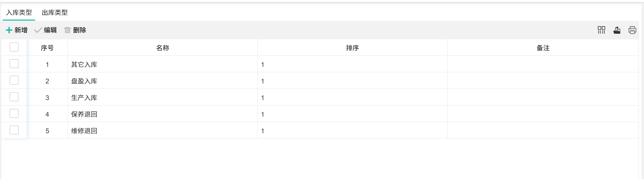644x179 pixels.
Task: Click the 排序 column header
Action: pyautogui.click(x=352, y=48)
